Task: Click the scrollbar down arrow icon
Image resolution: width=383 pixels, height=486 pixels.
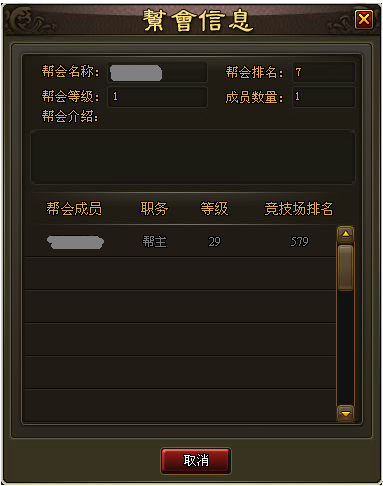Action: click(x=345, y=413)
